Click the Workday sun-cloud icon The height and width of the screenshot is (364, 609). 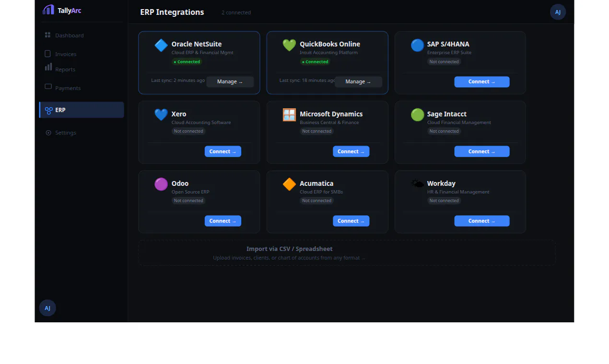point(417,184)
